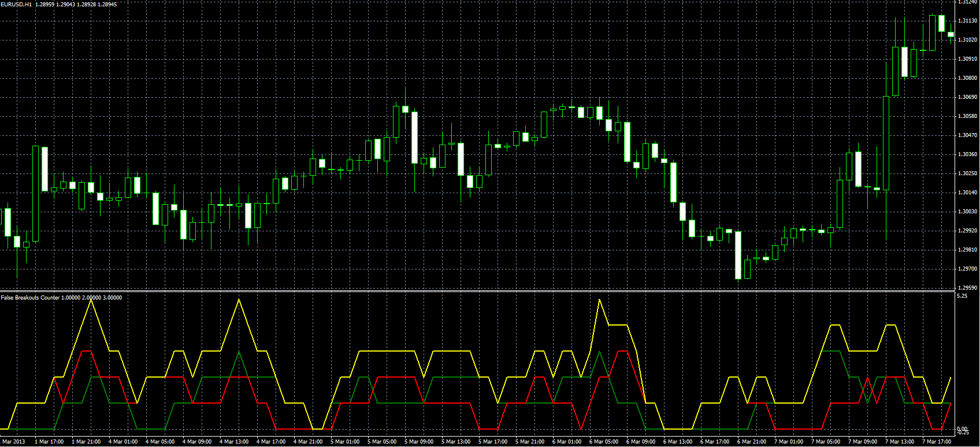Click the 1.29590 price level label
Viewport: 980px width, 447px height.
pos(967,287)
